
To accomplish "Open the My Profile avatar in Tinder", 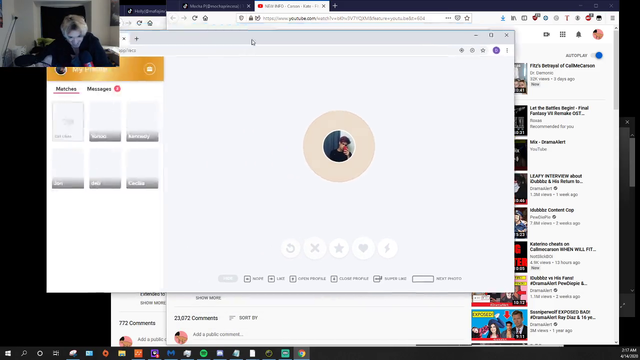I will tap(61, 70).
